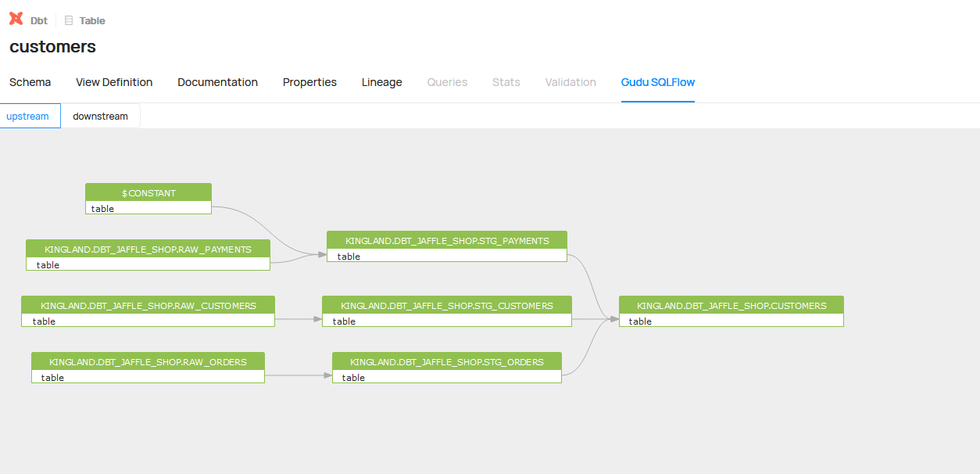Click the Table resource icon beside 'Table'

click(x=67, y=20)
